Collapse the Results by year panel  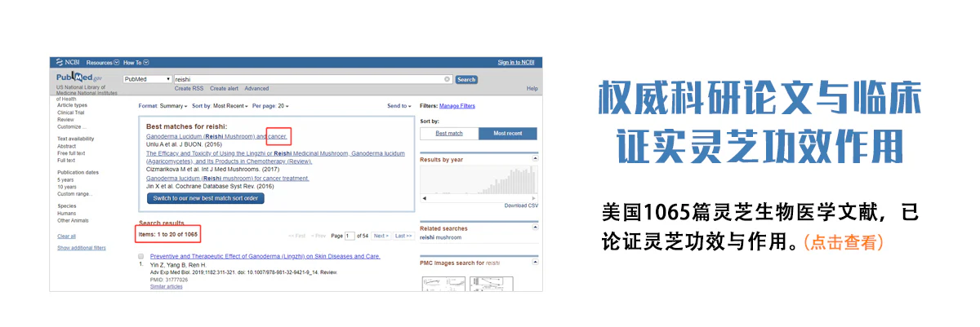click(535, 159)
